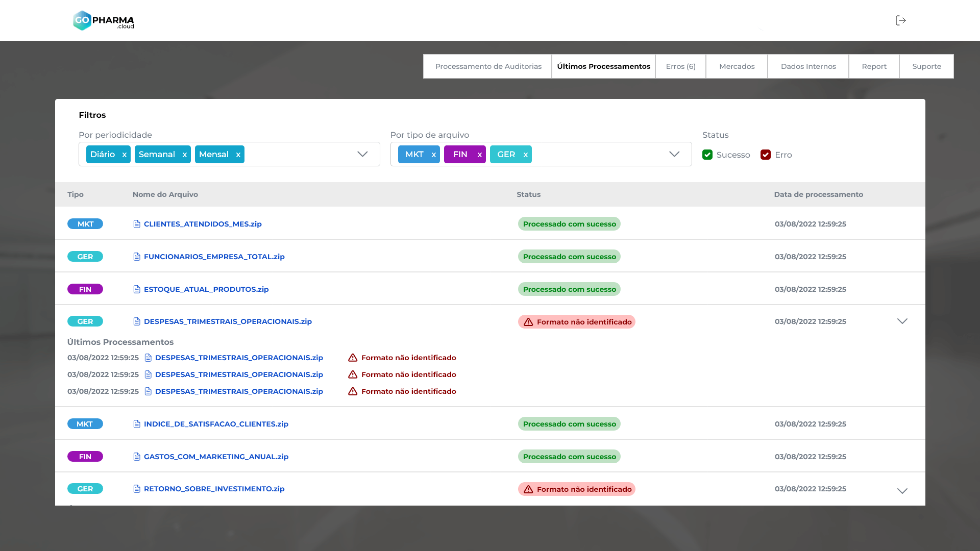
Task: Click the FIN tag on GASTOS_COM_MARKETING row
Action: coord(85,457)
